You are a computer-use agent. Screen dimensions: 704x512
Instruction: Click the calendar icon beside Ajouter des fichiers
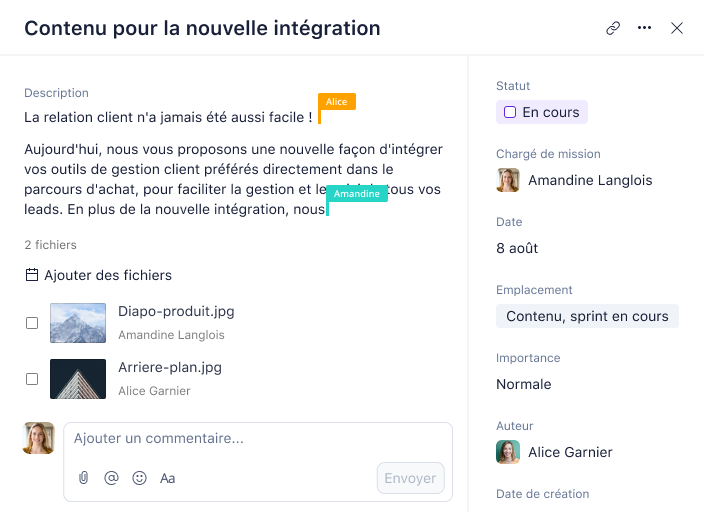click(x=32, y=275)
